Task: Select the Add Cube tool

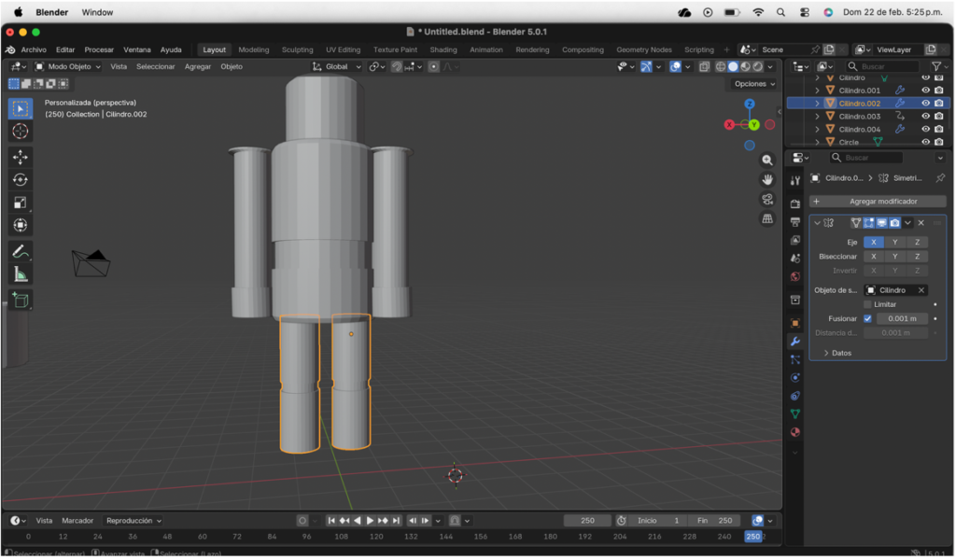Action: pos(21,300)
